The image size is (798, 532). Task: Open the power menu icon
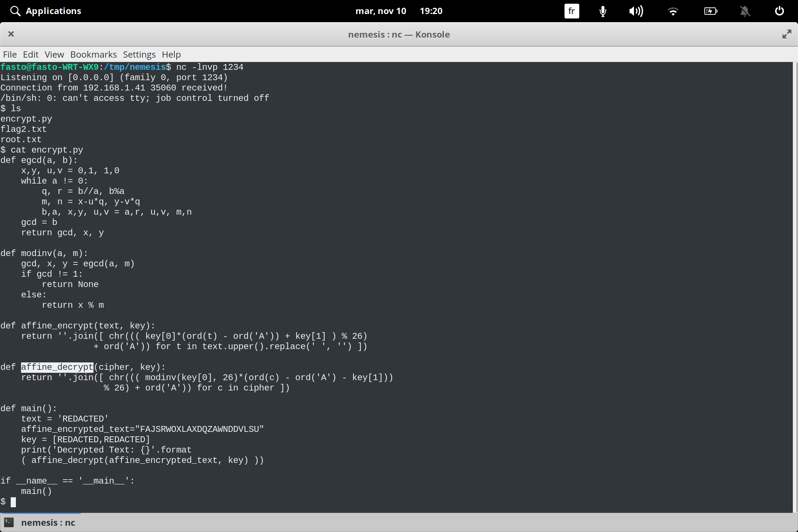[x=779, y=11]
